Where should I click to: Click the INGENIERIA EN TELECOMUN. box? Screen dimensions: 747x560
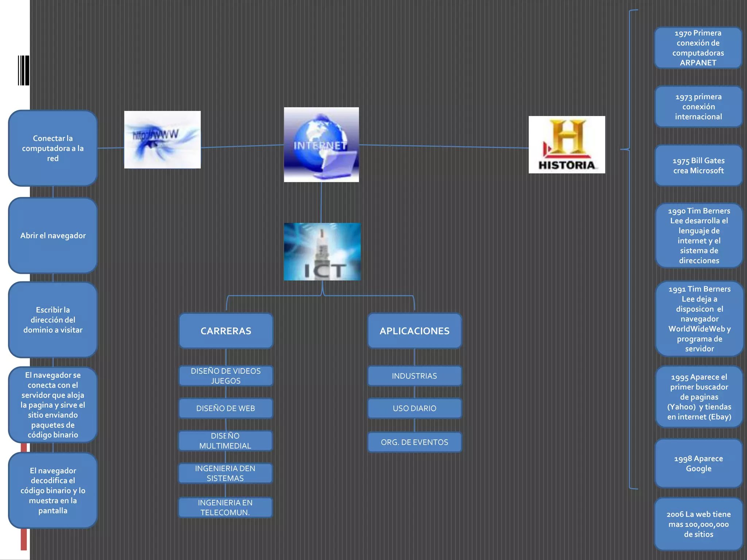click(225, 507)
